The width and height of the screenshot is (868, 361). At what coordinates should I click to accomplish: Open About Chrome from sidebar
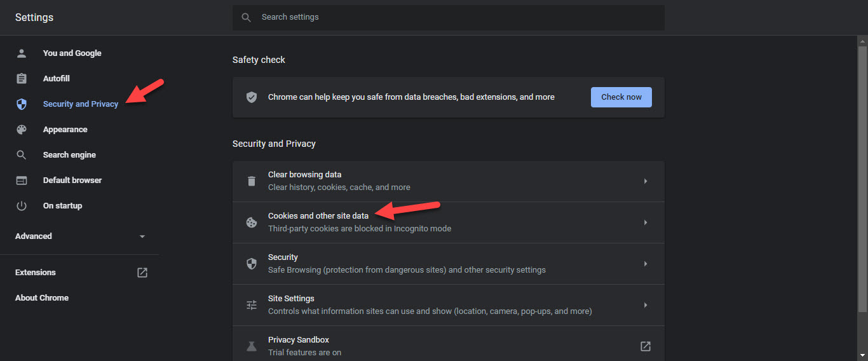(42, 298)
